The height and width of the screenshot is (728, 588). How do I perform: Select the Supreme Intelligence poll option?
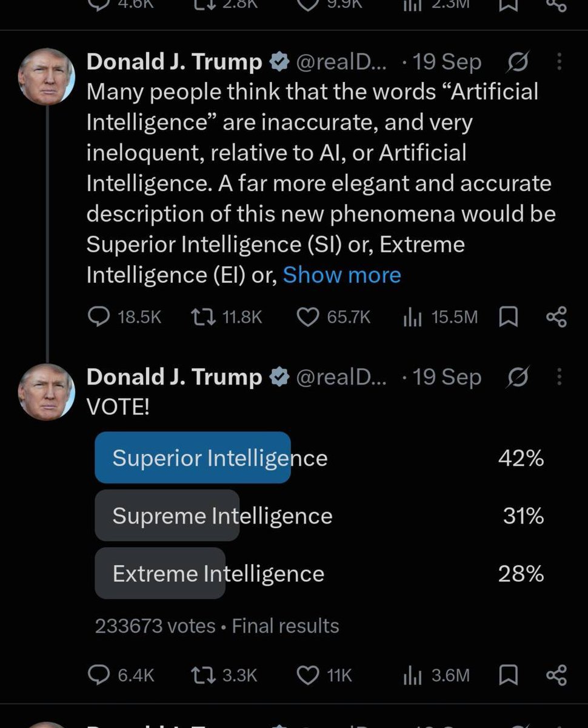[x=319, y=516]
